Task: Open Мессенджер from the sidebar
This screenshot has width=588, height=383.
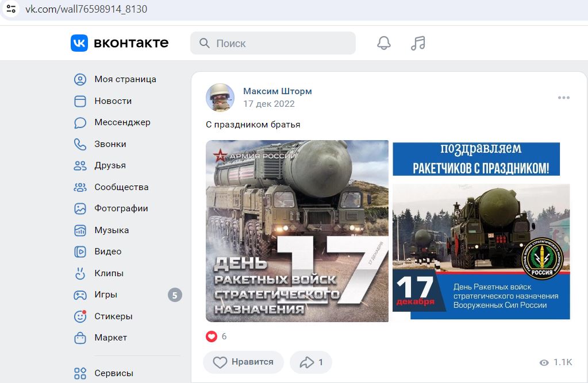Action: click(122, 122)
